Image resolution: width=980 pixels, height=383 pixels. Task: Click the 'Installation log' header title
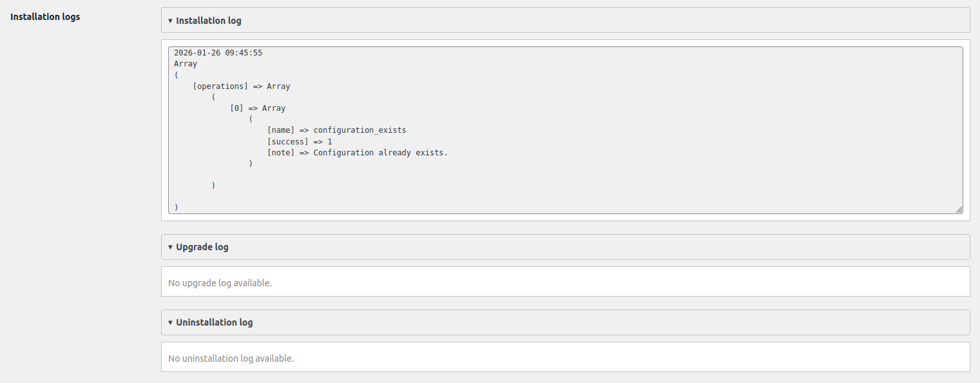click(x=208, y=21)
